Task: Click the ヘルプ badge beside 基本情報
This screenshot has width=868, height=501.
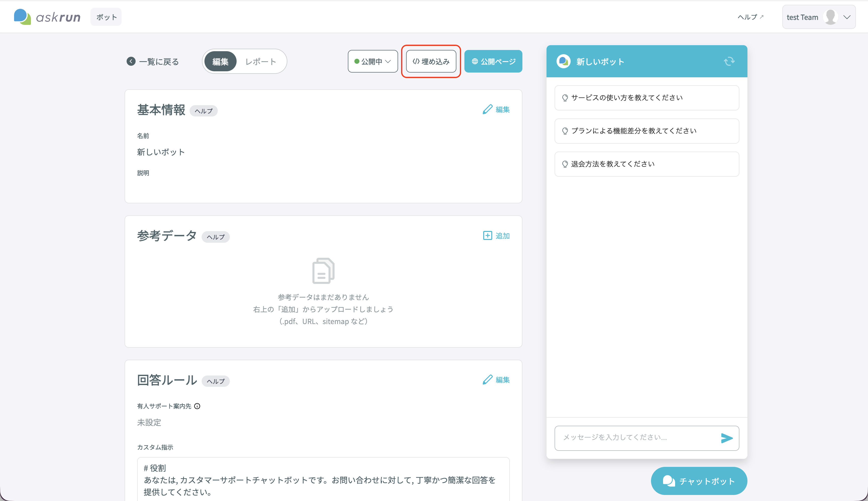Action: (x=203, y=111)
